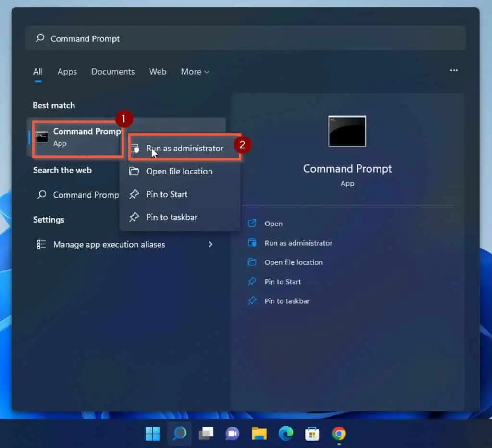Click the Open link in the preview pane
The image size is (492, 448).
point(273,224)
